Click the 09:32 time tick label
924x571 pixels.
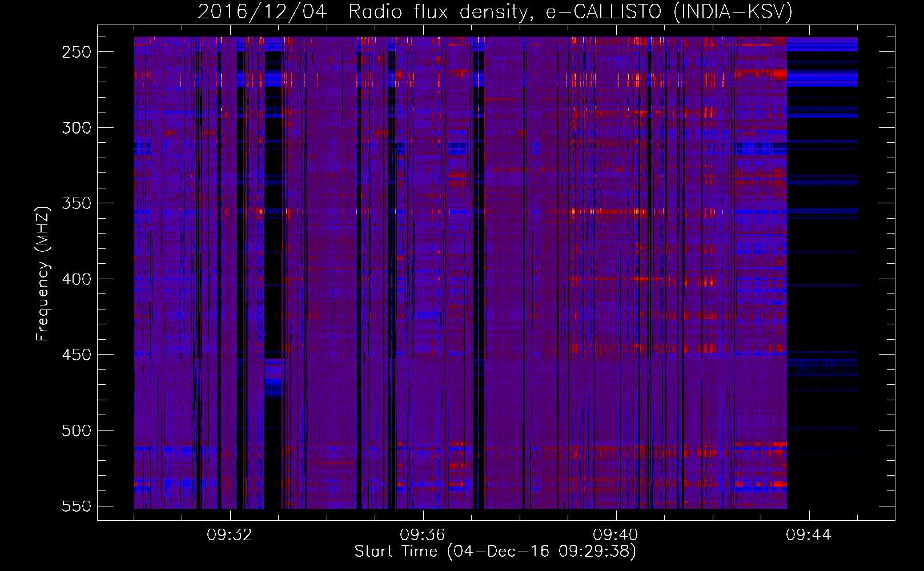coord(230,535)
